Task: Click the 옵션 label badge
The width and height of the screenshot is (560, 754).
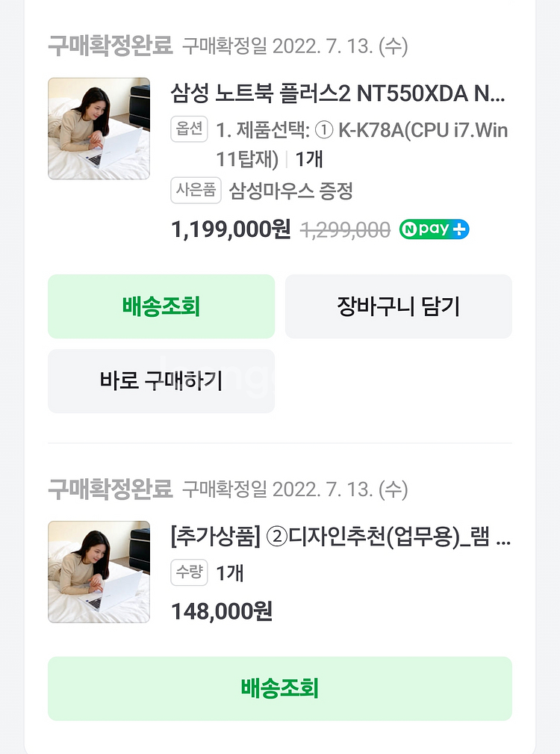Action: pyautogui.click(x=189, y=129)
